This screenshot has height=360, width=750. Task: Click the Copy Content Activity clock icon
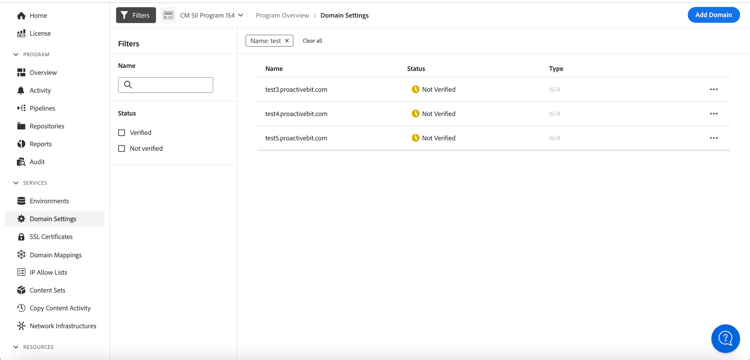21,308
